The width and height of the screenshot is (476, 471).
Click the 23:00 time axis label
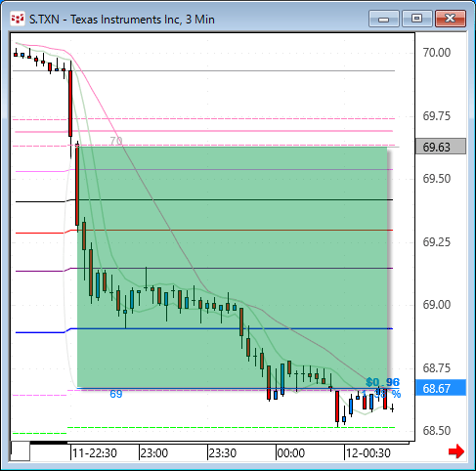pyautogui.click(x=154, y=453)
